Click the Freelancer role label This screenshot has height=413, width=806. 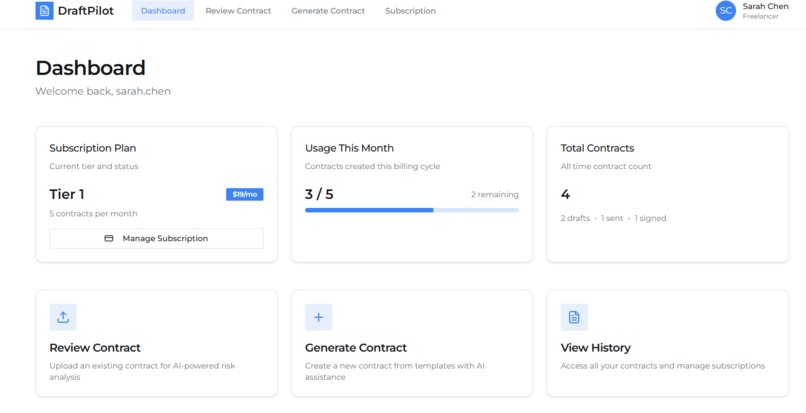760,16
